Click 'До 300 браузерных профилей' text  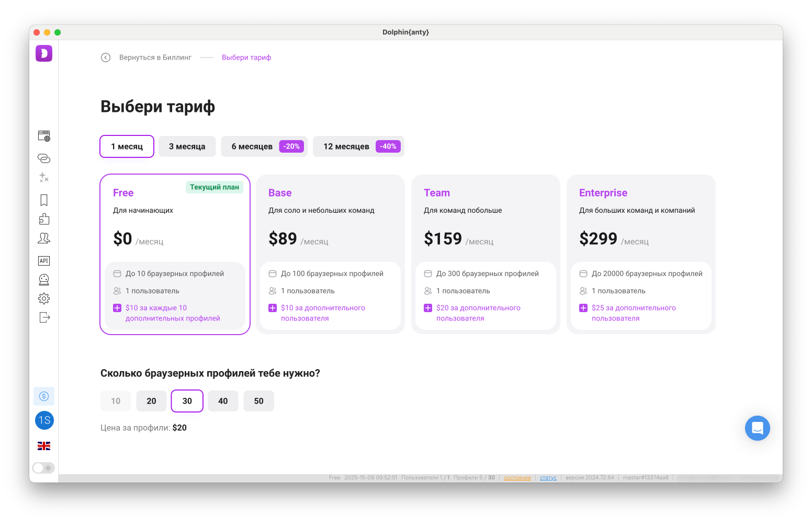coord(488,273)
